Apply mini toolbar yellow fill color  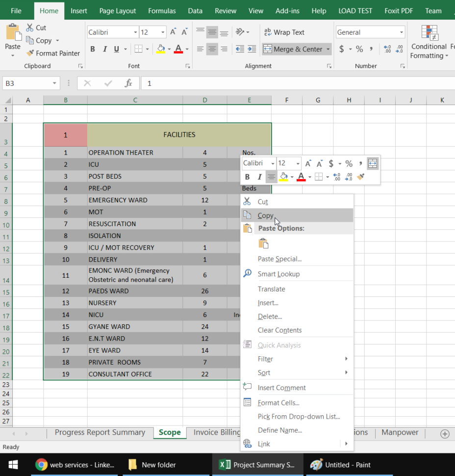[283, 176]
